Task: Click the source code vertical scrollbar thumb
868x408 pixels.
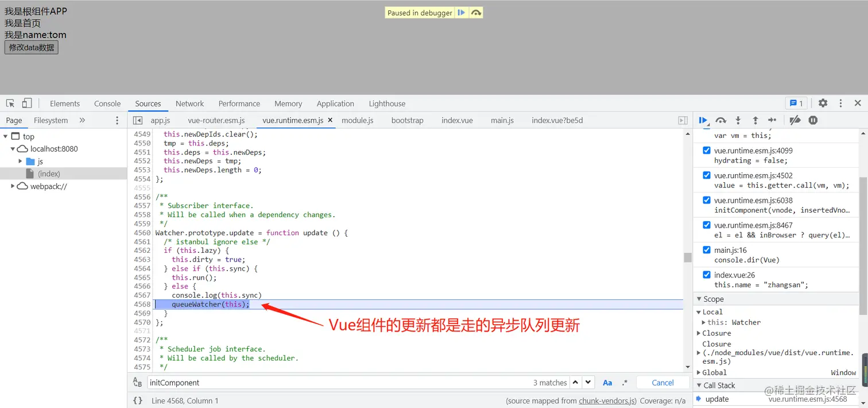Action: tap(688, 257)
